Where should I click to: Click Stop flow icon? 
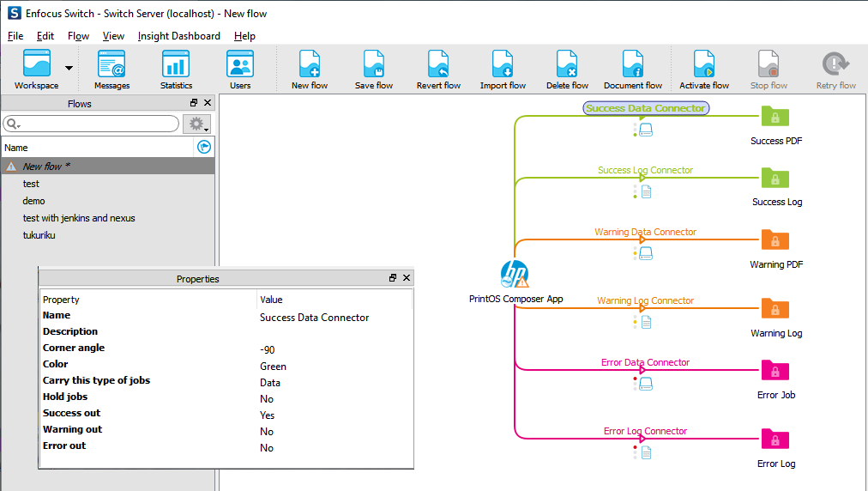(x=769, y=70)
